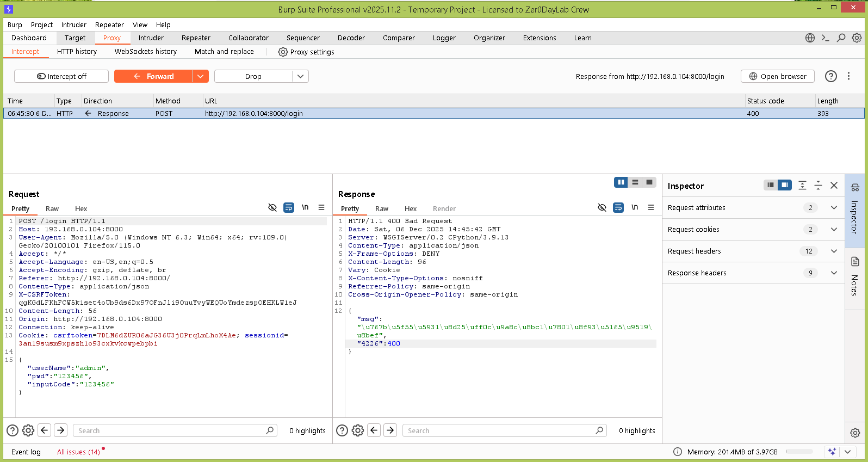Click the memory info icon in status bar
This screenshot has width=868, height=462.
click(x=678, y=452)
